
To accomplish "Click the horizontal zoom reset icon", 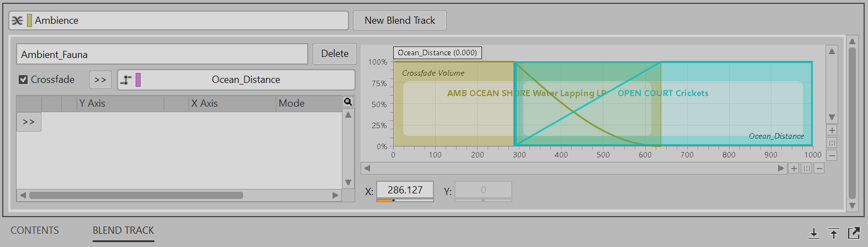I will point(806,169).
